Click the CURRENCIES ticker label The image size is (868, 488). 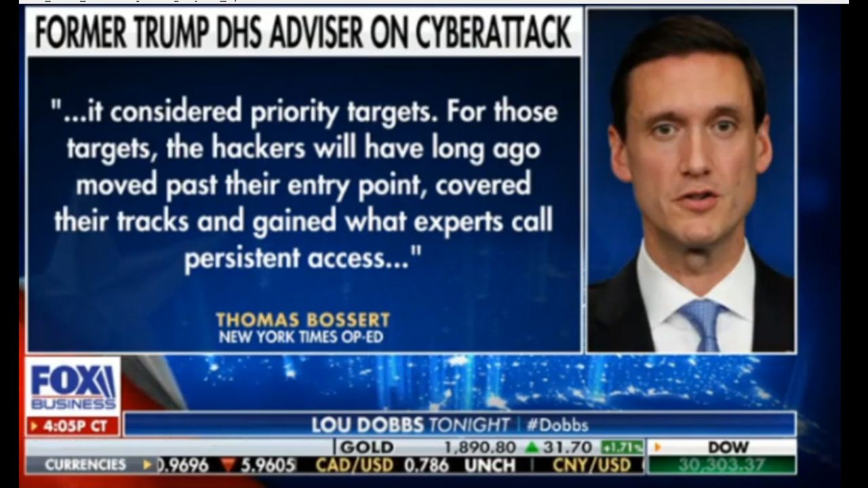85,465
